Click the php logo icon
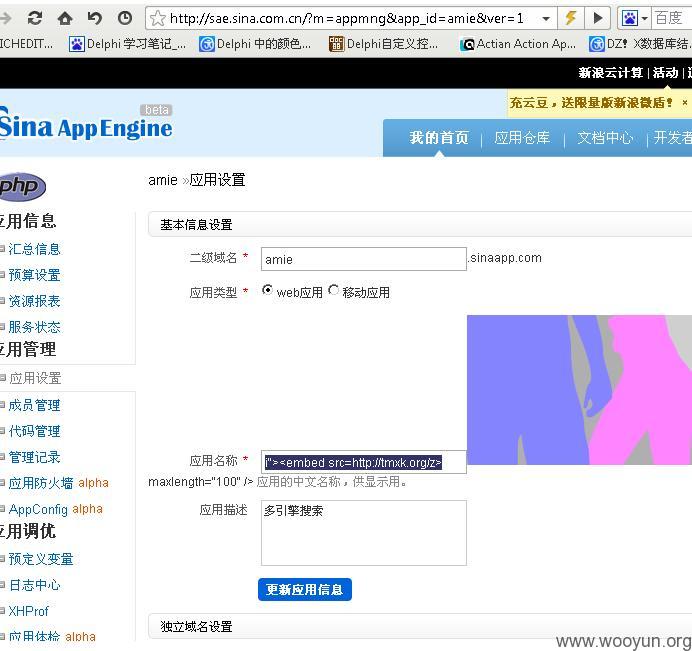This screenshot has width=692, height=651. tap(22, 186)
